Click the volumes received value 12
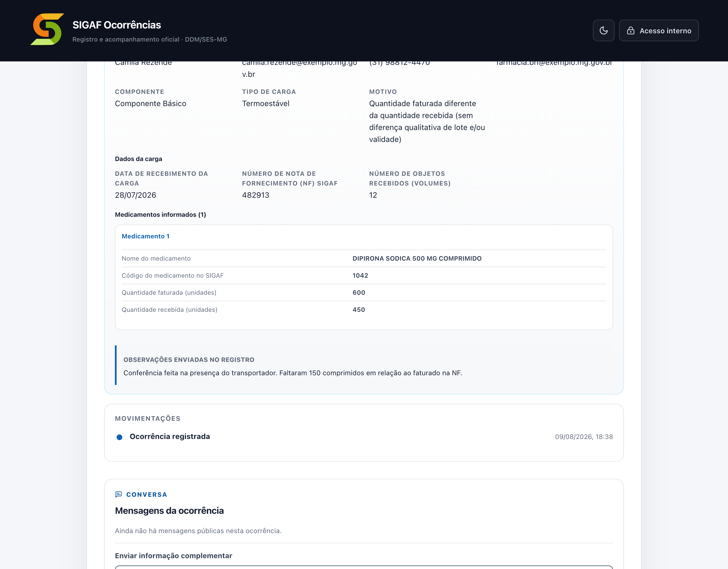The image size is (728, 569). point(373,195)
